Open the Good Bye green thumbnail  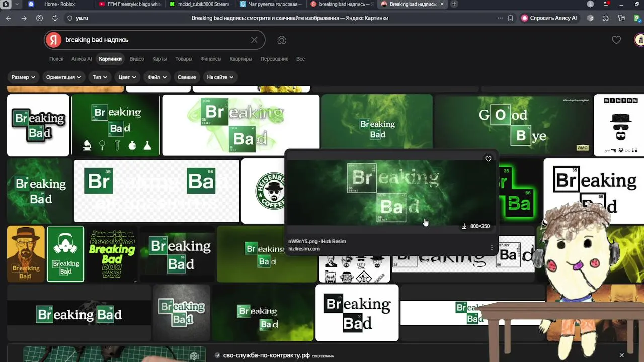pos(513,125)
